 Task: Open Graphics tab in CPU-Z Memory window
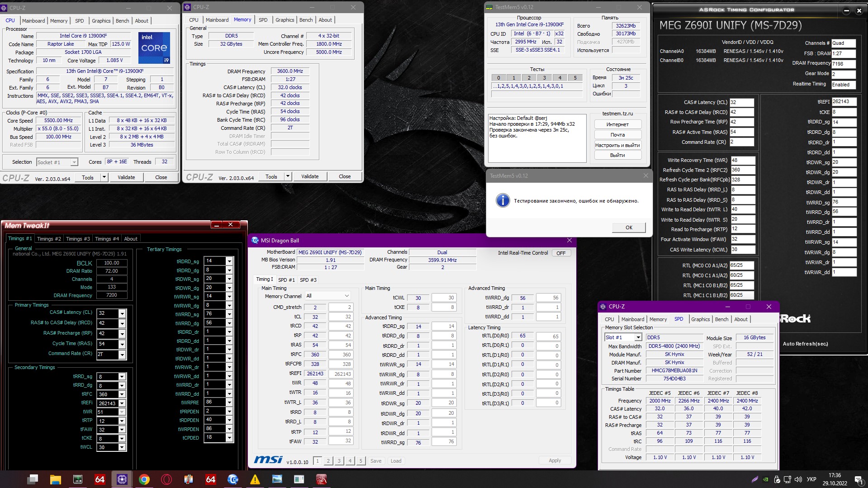(285, 20)
